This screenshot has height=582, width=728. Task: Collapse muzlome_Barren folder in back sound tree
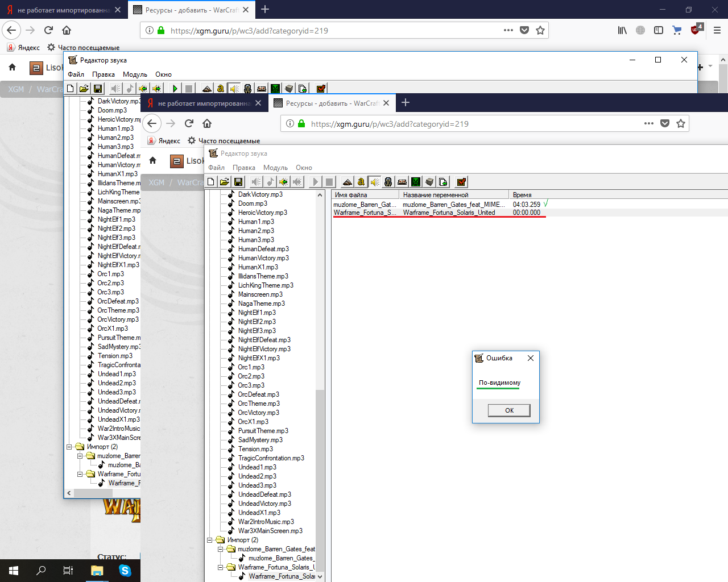(x=80, y=456)
